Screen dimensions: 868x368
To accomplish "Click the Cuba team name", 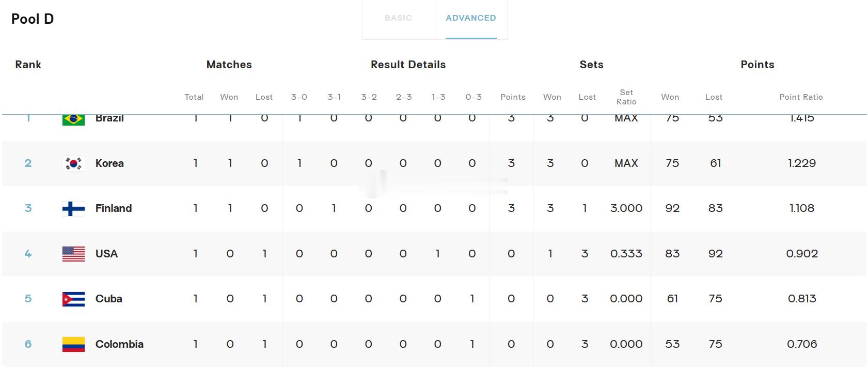I will (108, 299).
